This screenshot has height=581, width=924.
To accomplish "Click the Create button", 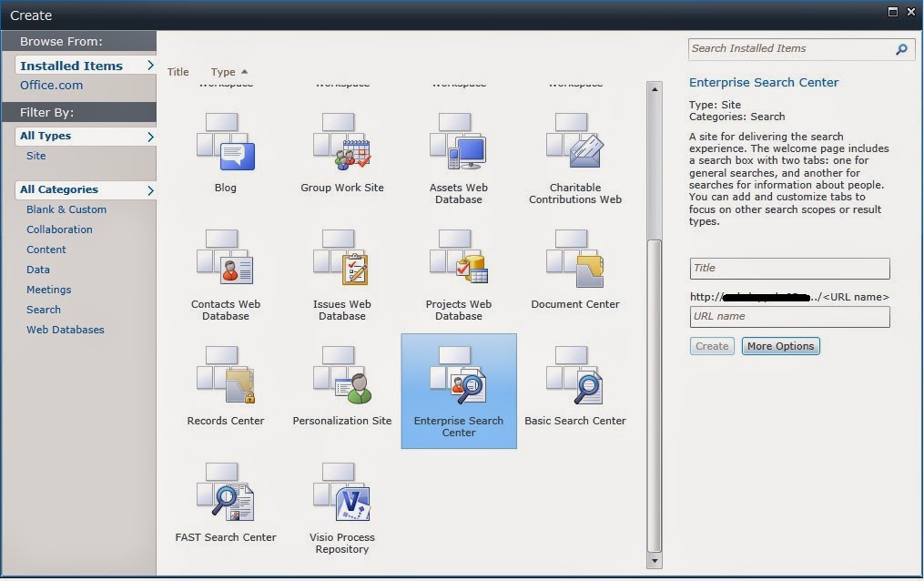I will (712, 346).
